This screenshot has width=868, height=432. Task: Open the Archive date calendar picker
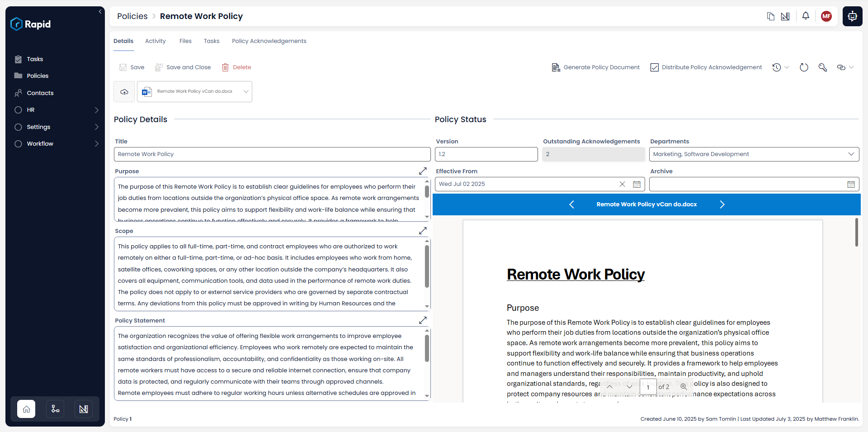coord(851,184)
